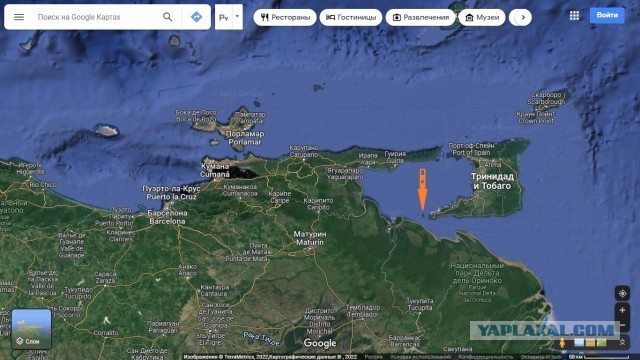This screenshot has width=640, height=360.
Task: Select the green imagery thumbnail near the chevron
Action: pyautogui.click(x=602, y=343)
